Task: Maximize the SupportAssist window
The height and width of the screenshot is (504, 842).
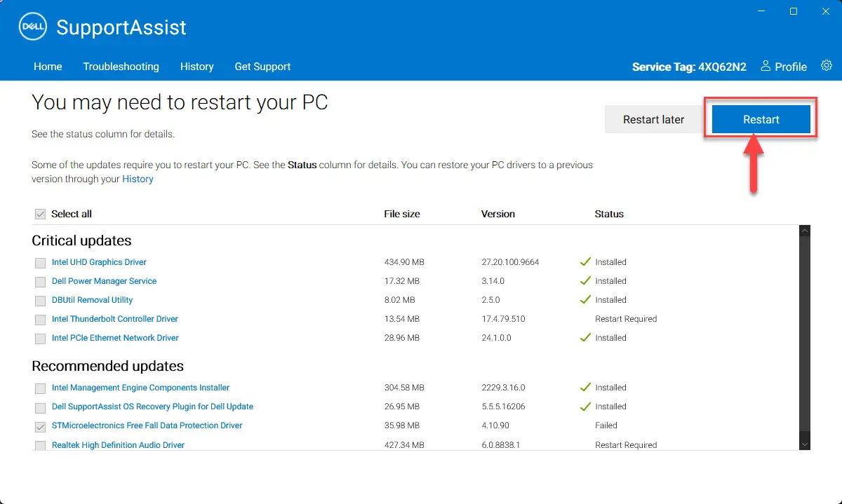Action: point(794,11)
